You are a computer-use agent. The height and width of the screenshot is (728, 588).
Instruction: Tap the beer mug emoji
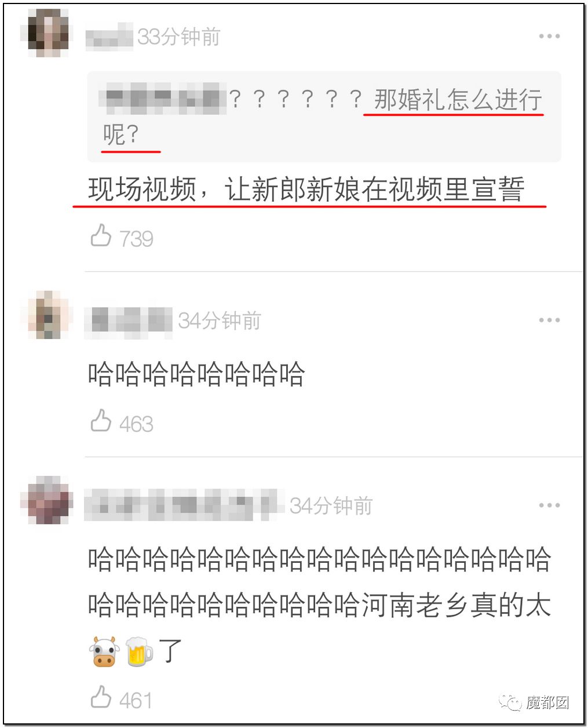140,652
